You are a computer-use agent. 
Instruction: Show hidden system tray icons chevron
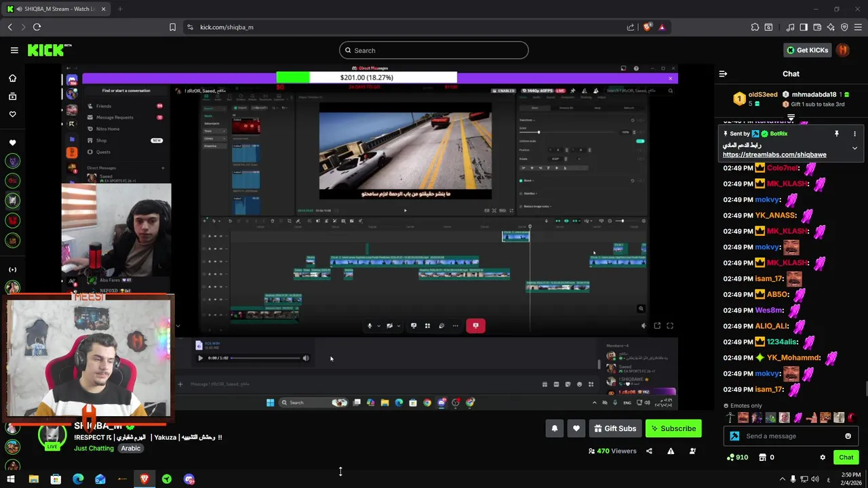[x=783, y=479]
